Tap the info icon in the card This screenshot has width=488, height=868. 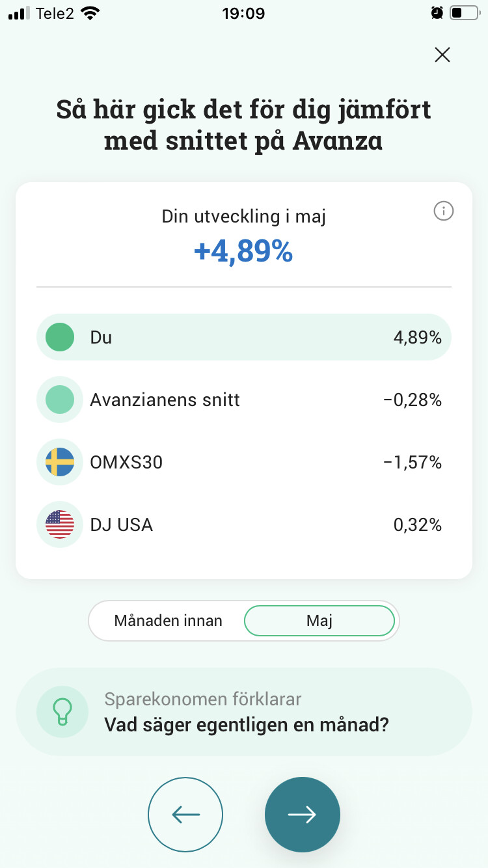coord(443,211)
